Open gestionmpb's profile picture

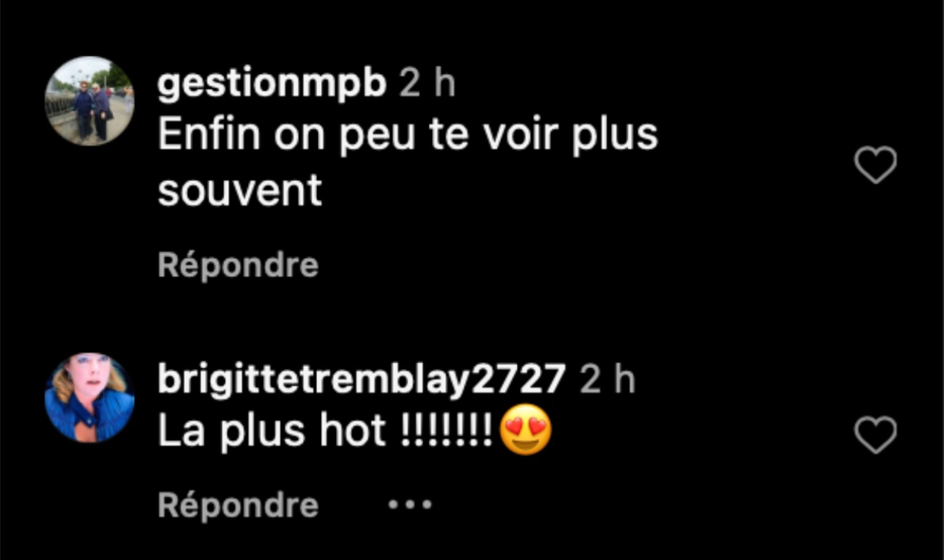(x=90, y=101)
